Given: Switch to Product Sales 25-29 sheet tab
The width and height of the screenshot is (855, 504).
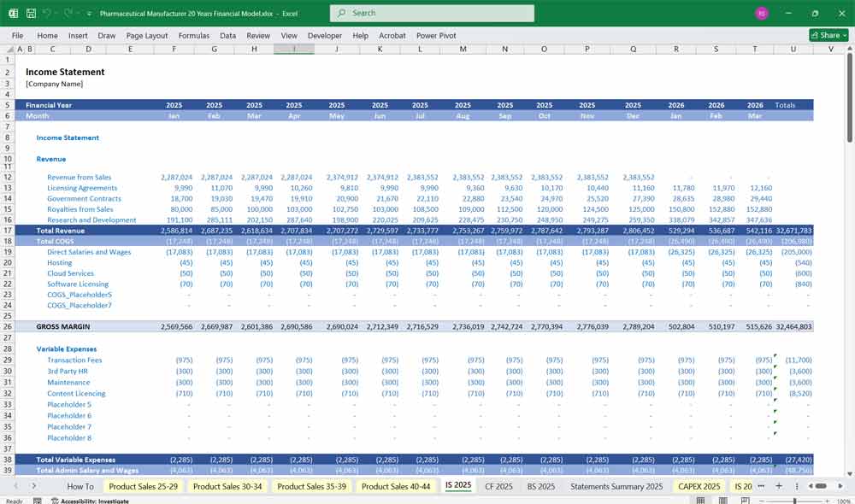Looking at the screenshot, I should pos(143,486).
